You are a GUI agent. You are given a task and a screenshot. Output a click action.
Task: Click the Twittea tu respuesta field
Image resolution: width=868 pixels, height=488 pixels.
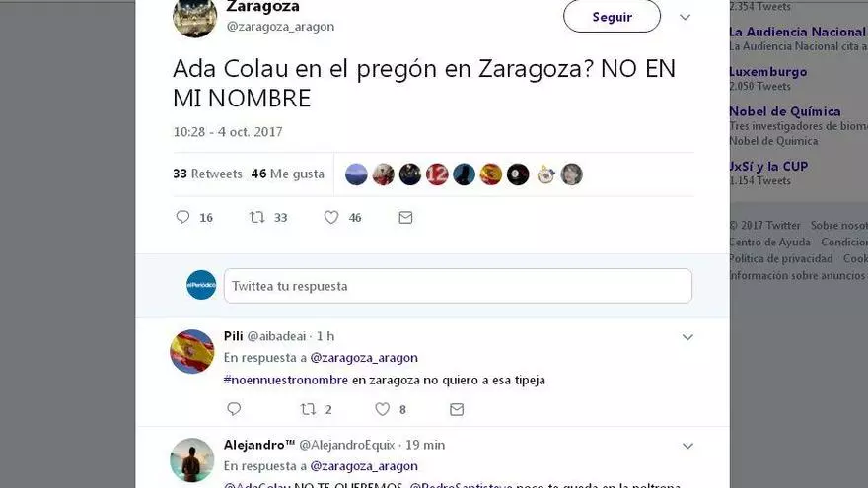458,286
